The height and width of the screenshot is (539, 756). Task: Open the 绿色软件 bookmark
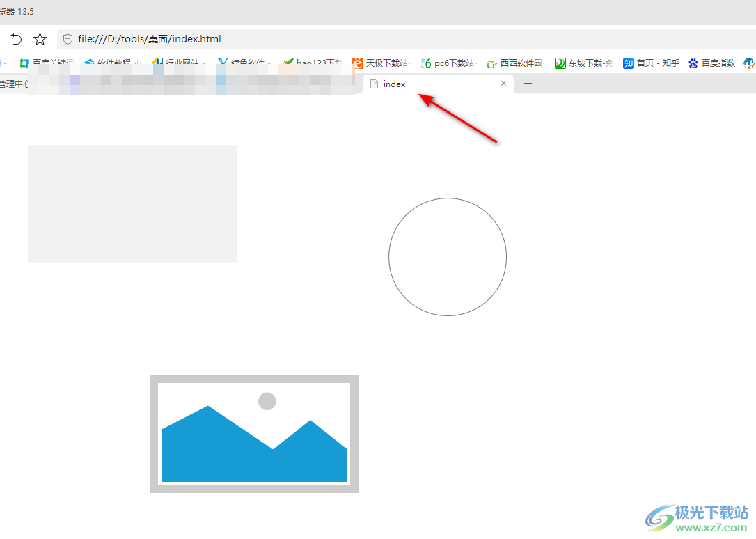click(244, 63)
